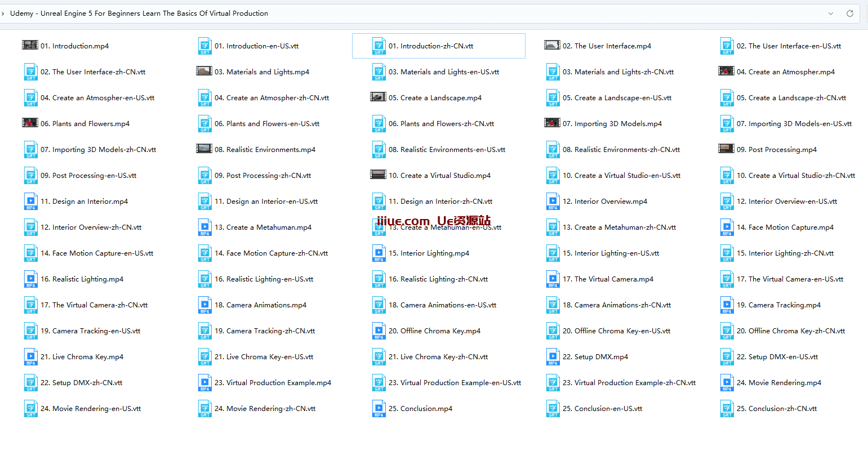Click the subtitle icon of 24. Movie Rendering-en-US.vtt
The width and height of the screenshot is (868, 451).
click(x=31, y=409)
